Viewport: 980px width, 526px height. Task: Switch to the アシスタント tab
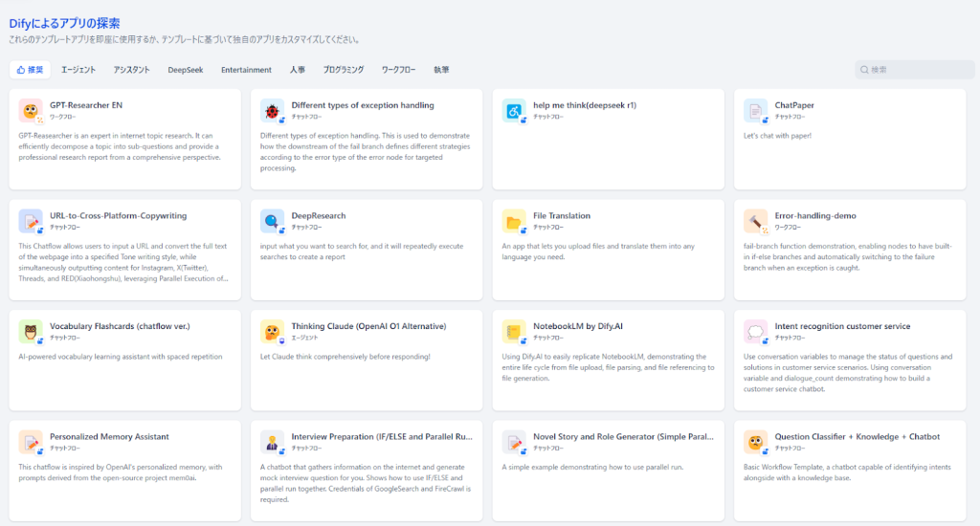[131, 70]
